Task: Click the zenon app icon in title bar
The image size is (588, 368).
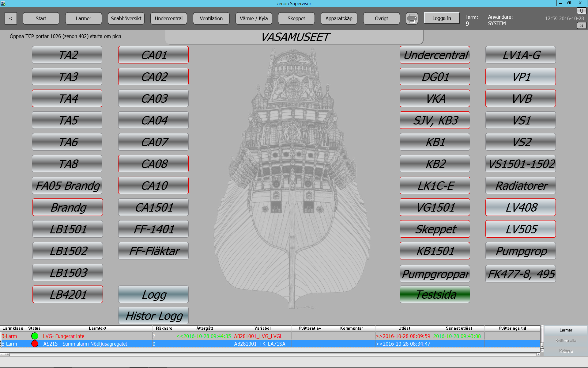Action: click(3, 3)
